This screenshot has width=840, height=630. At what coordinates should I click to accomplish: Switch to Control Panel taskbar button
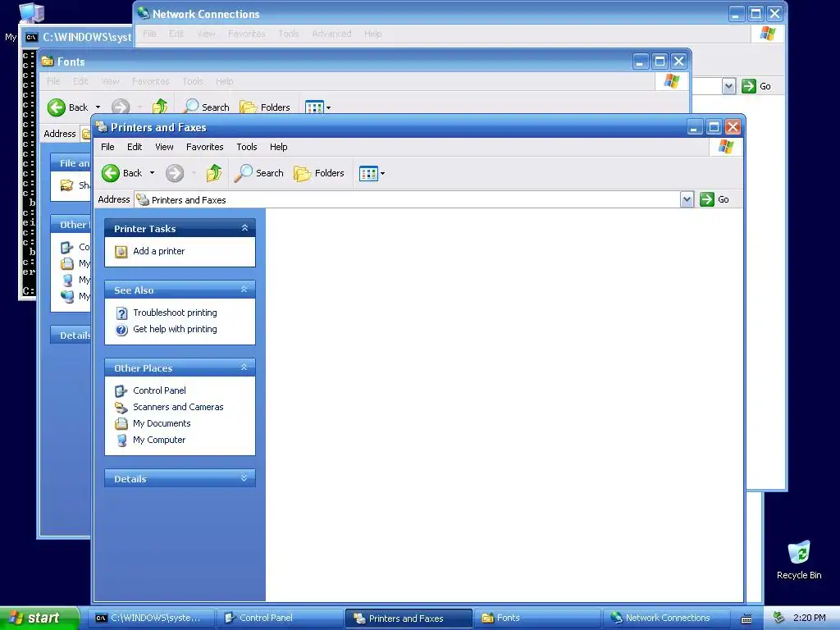(x=280, y=619)
